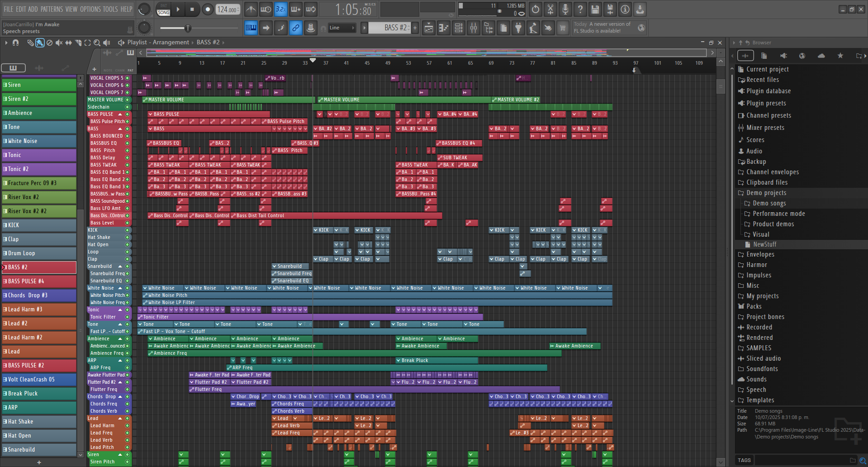Collapse the Lead track group
This screenshot has width=868, height=467.
click(120, 418)
